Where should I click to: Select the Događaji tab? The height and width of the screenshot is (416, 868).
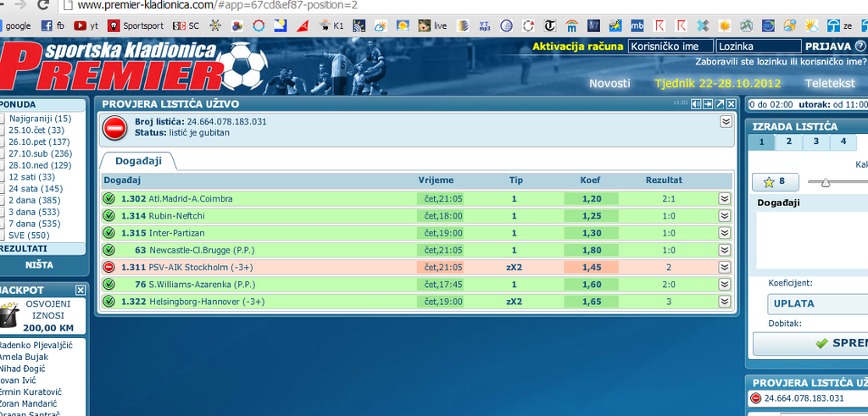pyautogui.click(x=138, y=161)
